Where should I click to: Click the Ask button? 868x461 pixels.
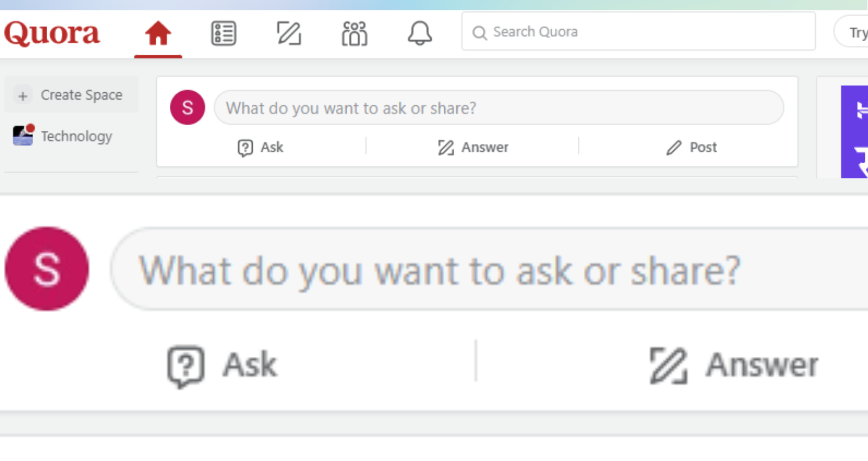(x=261, y=147)
